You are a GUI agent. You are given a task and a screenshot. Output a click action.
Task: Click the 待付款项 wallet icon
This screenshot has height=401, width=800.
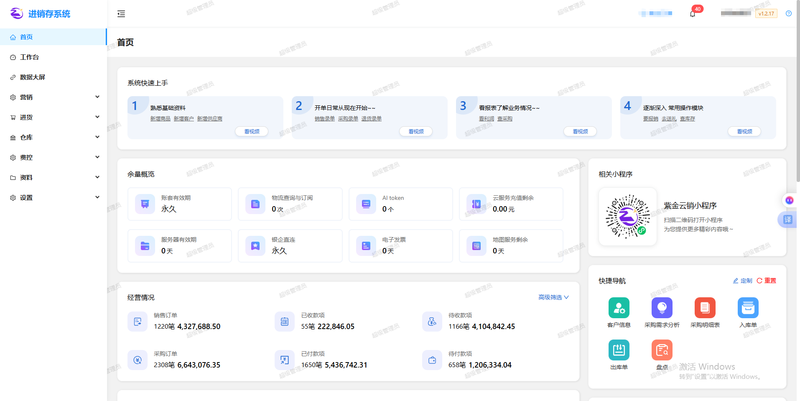(432, 360)
